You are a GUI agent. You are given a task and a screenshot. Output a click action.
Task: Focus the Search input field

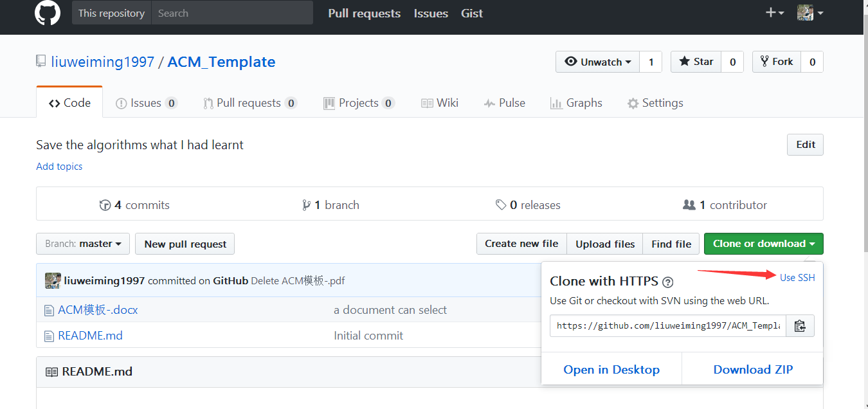click(x=232, y=13)
